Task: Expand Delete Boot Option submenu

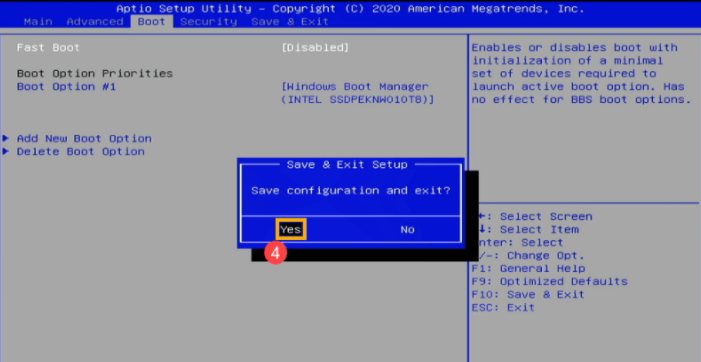Action: tap(80, 152)
